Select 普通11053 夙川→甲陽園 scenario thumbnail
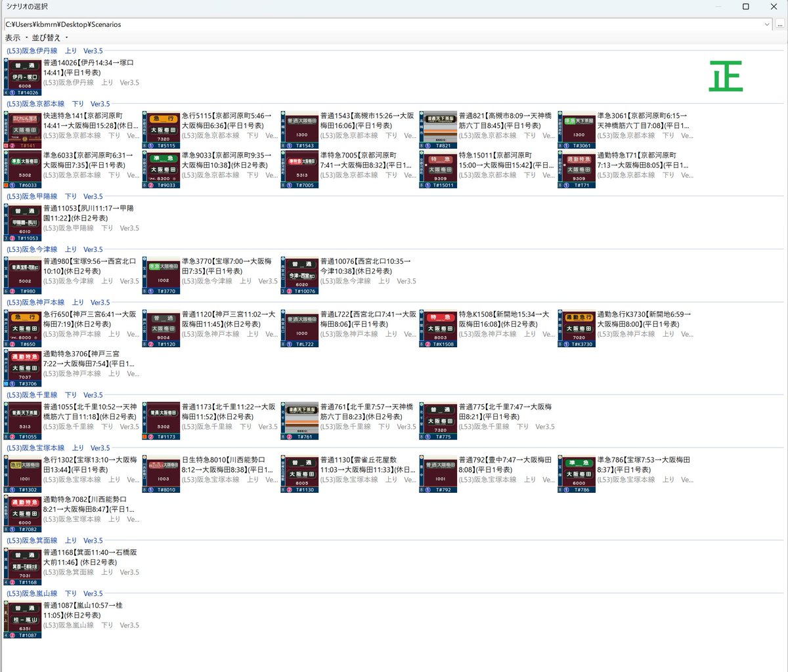Image resolution: width=788 pixels, height=672 pixels. point(23,222)
